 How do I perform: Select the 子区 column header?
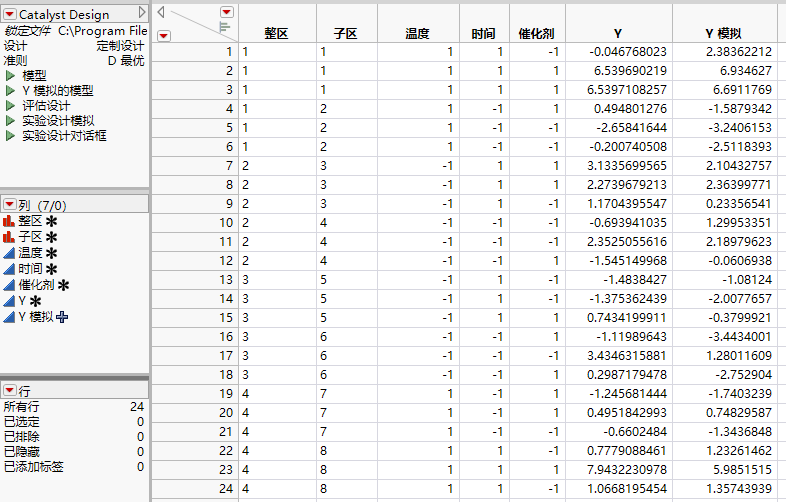[x=346, y=34]
